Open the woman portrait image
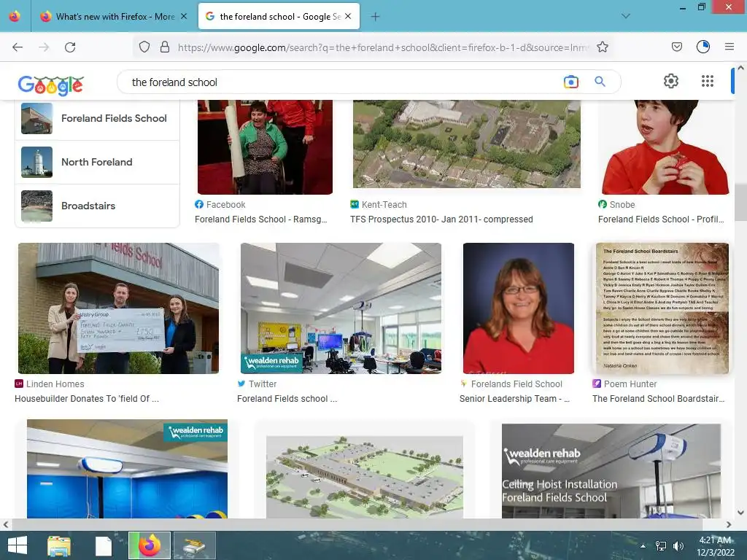Viewport: 747px width, 560px height. pyautogui.click(x=519, y=308)
